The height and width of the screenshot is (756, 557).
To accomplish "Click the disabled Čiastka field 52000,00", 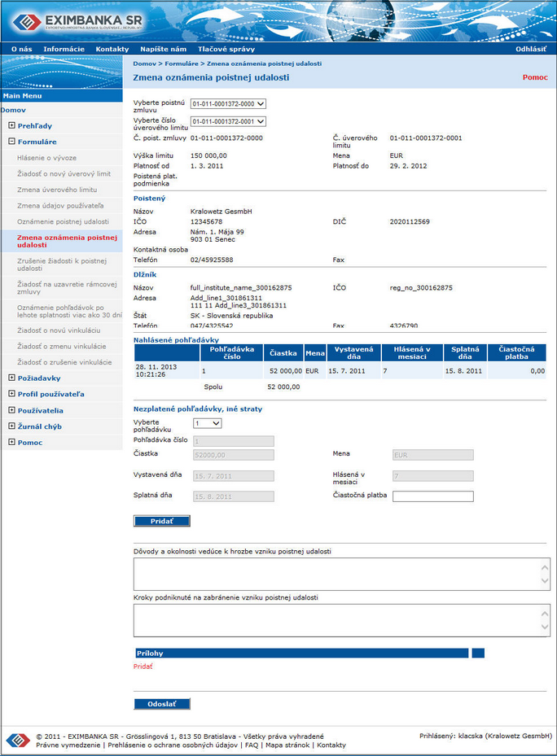I will point(234,455).
